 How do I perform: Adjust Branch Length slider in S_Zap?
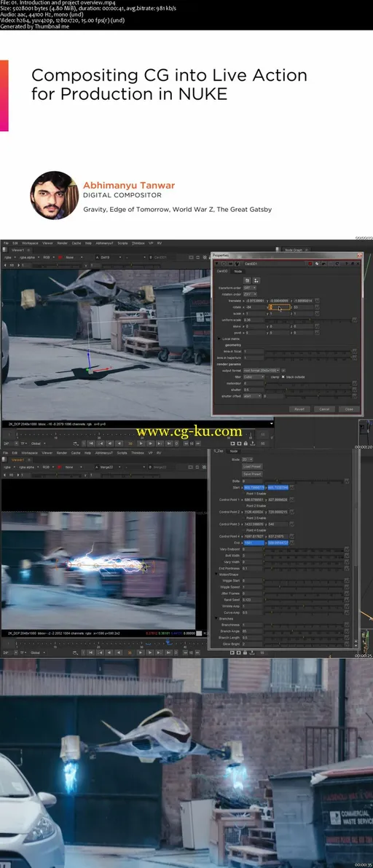click(304, 638)
